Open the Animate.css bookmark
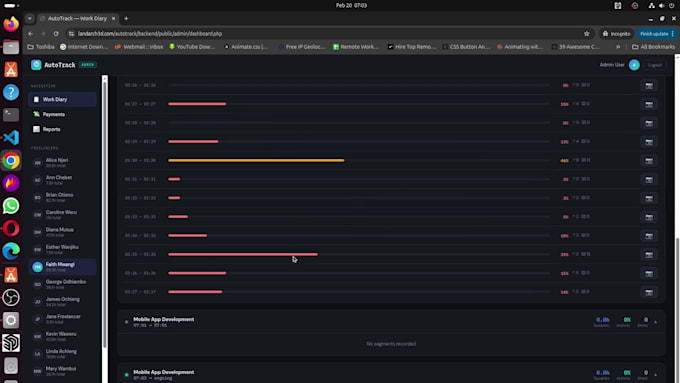 coord(246,47)
